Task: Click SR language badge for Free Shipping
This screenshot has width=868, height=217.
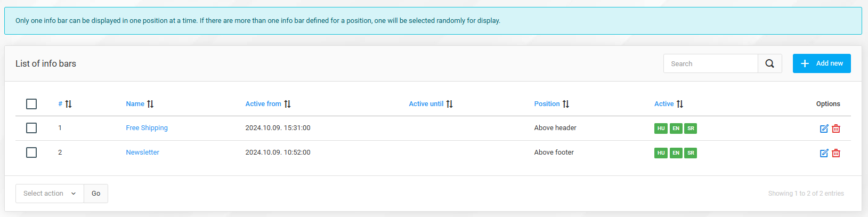Action: click(691, 128)
